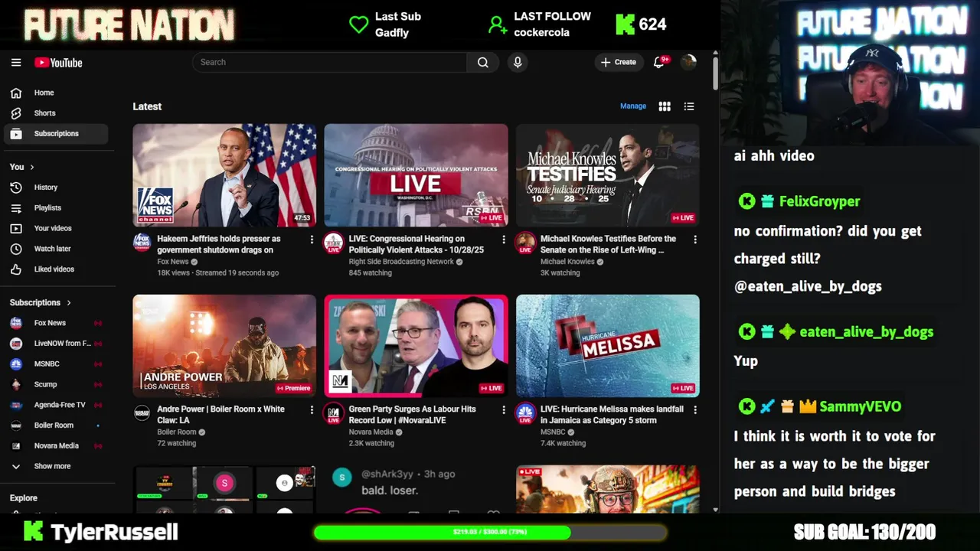The width and height of the screenshot is (980, 551).
Task: Open the Hurricane Melissa video thumbnail
Action: [608, 346]
